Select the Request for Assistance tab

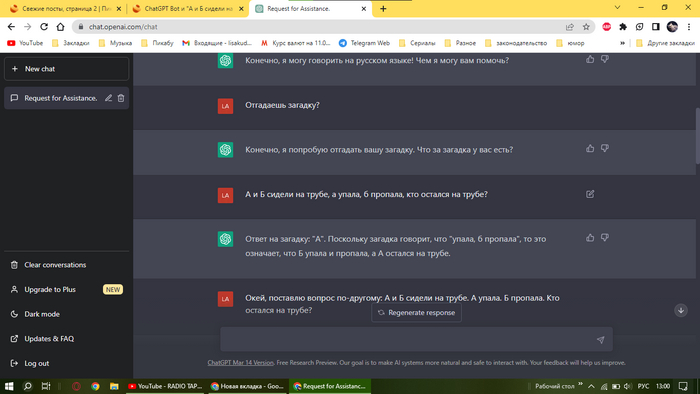[x=311, y=8]
